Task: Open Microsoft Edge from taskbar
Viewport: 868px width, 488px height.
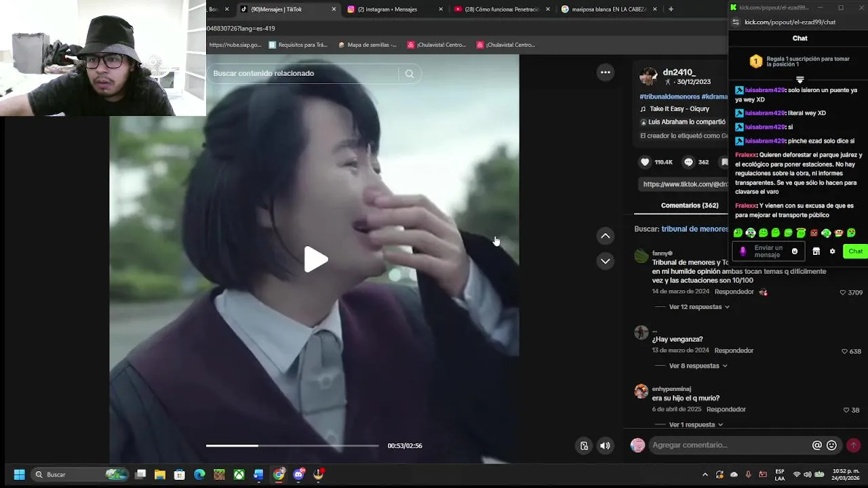Action: [x=199, y=474]
